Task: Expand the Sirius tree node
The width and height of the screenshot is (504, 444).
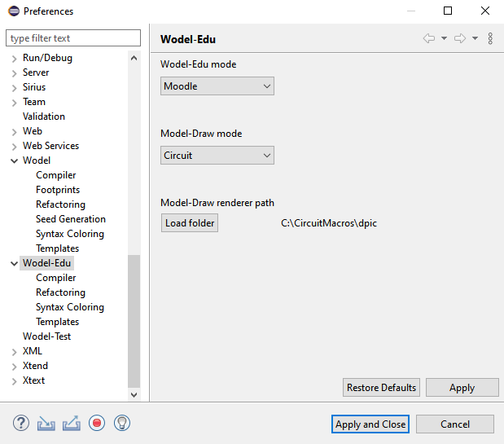Action: [14, 88]
